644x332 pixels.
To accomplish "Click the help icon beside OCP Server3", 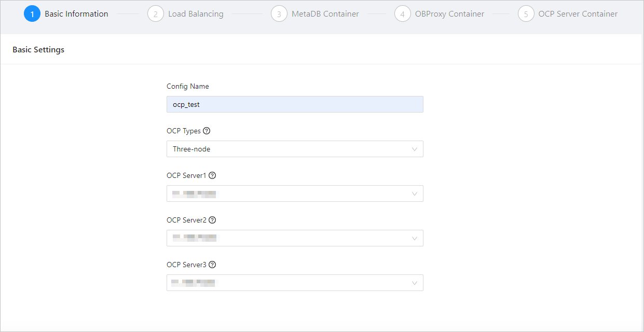I will pyautogui.click(x=212, y=265).
